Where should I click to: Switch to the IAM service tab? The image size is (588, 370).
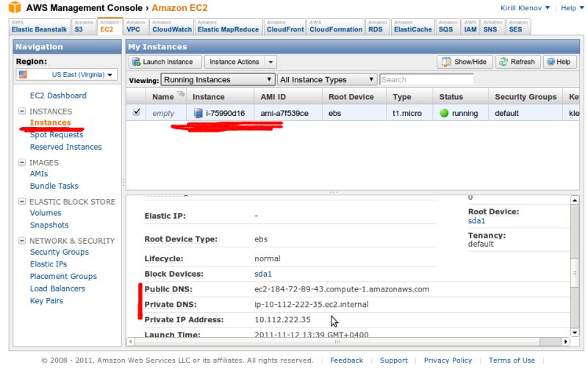click(470, 27)
